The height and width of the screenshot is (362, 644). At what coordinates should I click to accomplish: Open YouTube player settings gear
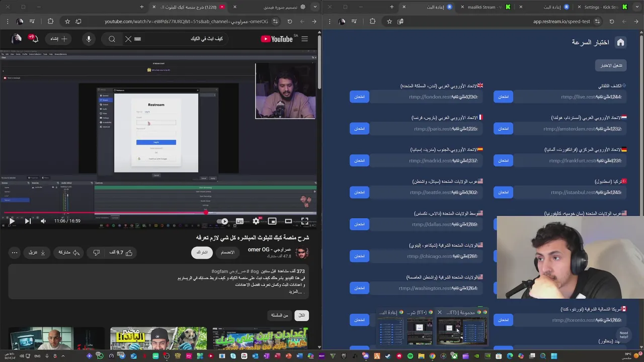click(256, 221)
